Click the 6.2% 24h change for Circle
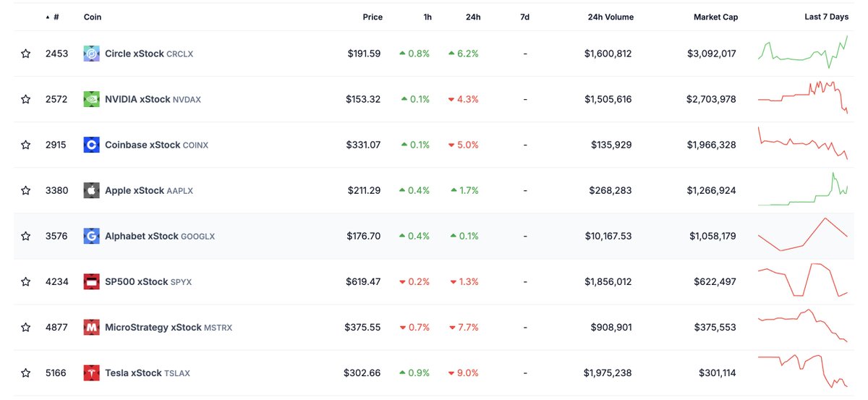 [463, 54]
